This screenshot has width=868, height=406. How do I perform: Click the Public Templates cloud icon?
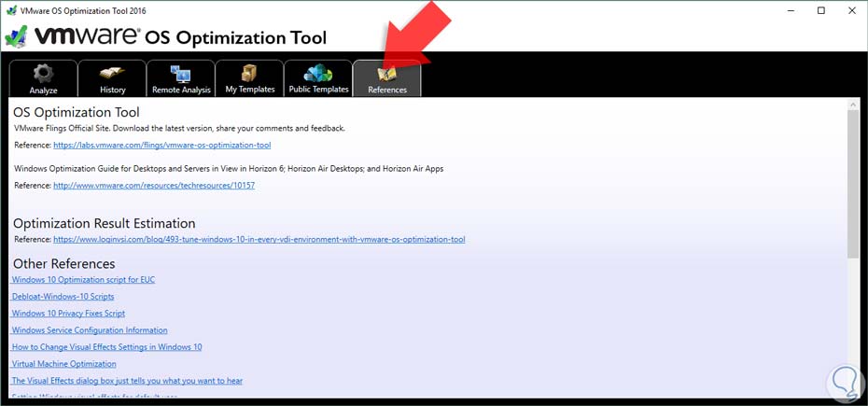pos(318,73)
